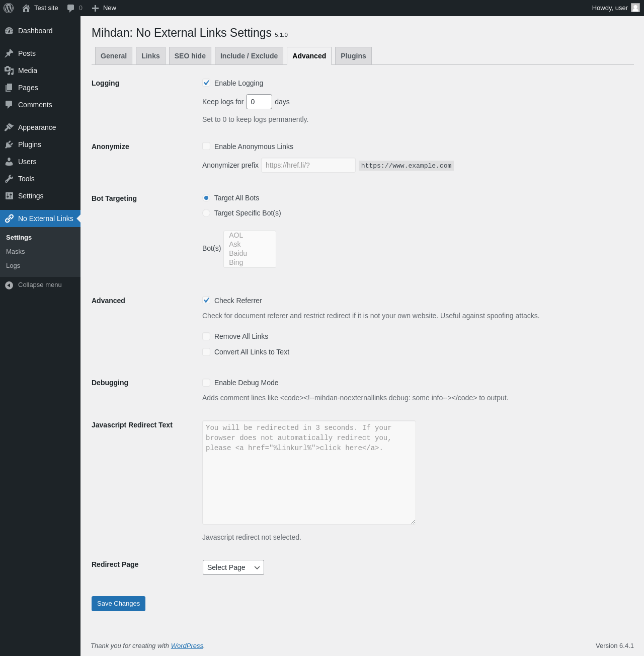Open the Select Page dropdown
This screenshot has width=644, height=656.
click(233, 567)
